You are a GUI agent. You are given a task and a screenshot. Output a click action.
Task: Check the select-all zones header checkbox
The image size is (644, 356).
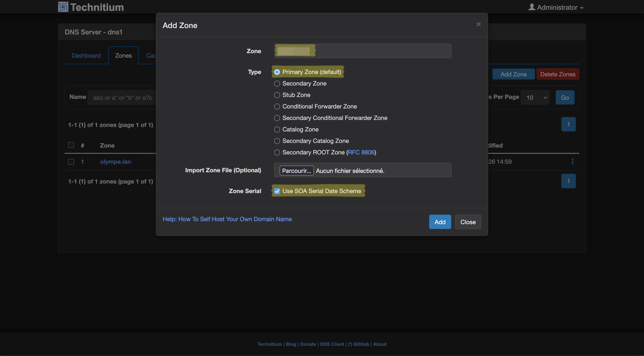point(71,145)
